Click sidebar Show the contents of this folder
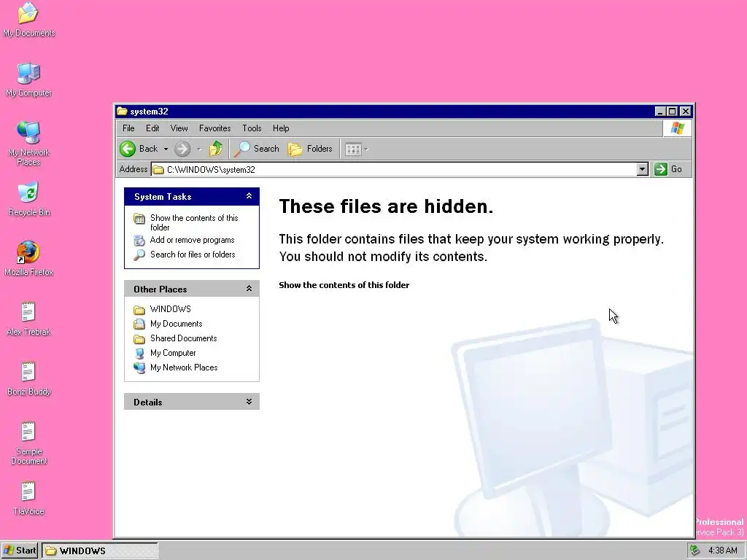This screenshot has width=747, height=560. point(186,222)
